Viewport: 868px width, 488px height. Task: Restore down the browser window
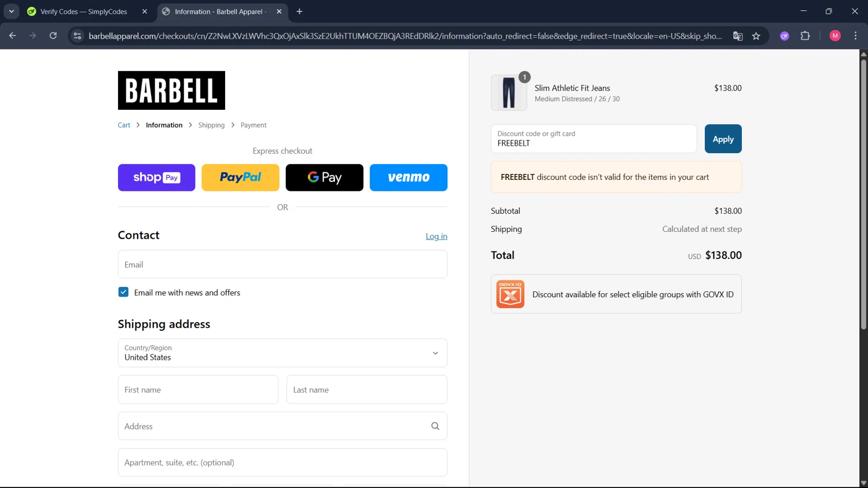(x=829, y=11)
